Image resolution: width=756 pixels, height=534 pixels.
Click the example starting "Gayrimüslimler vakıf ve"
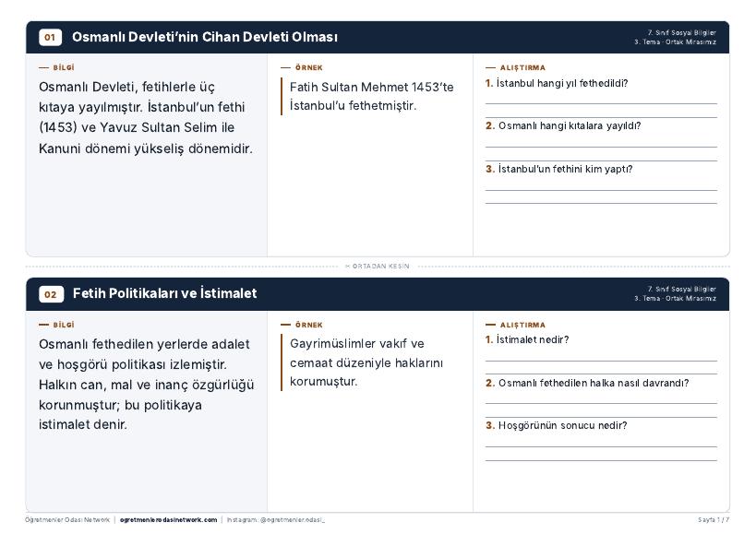click(x=366, y=362)
